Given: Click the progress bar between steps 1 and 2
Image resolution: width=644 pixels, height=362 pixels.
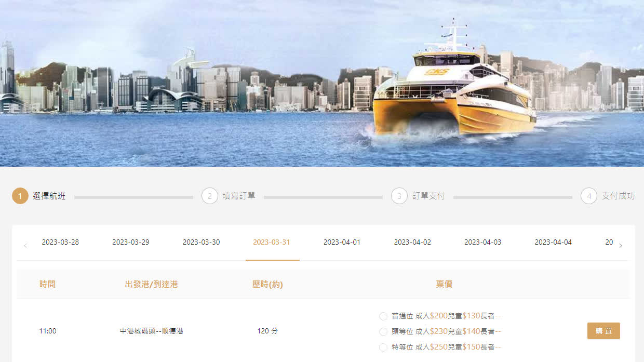Looking at the screenshot, I should coord(133,197).
